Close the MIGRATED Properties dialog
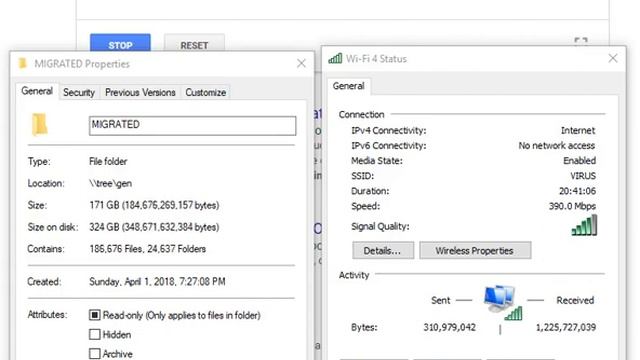 (x=301, y=63)
